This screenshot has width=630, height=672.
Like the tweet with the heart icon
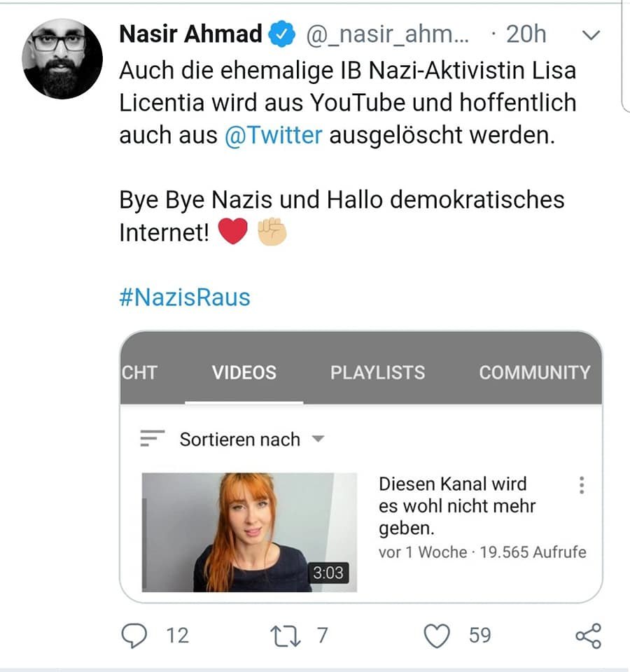coord(438,635)
